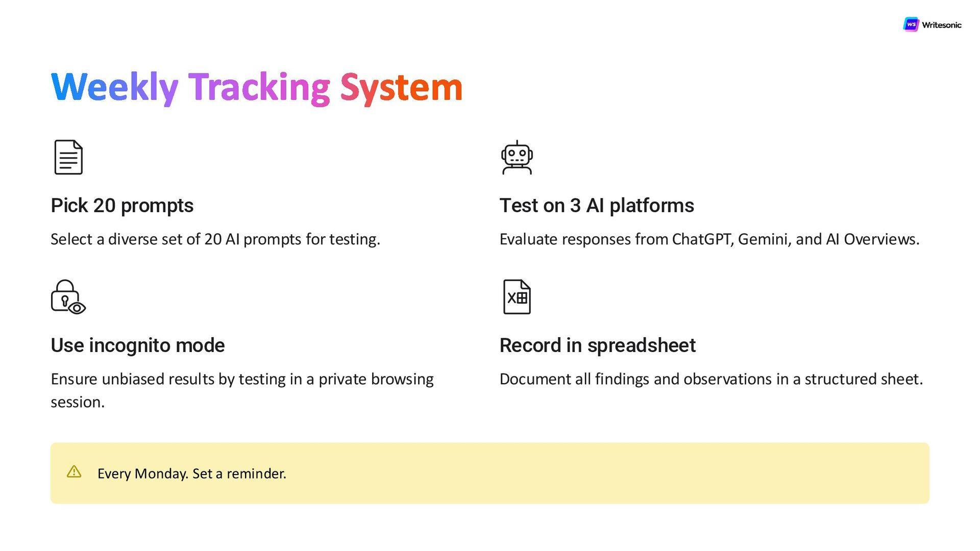This screenshot has width=980, height=551.
Task: Select the Record in spreadsheet heading
Action: [x=597, y=345]
